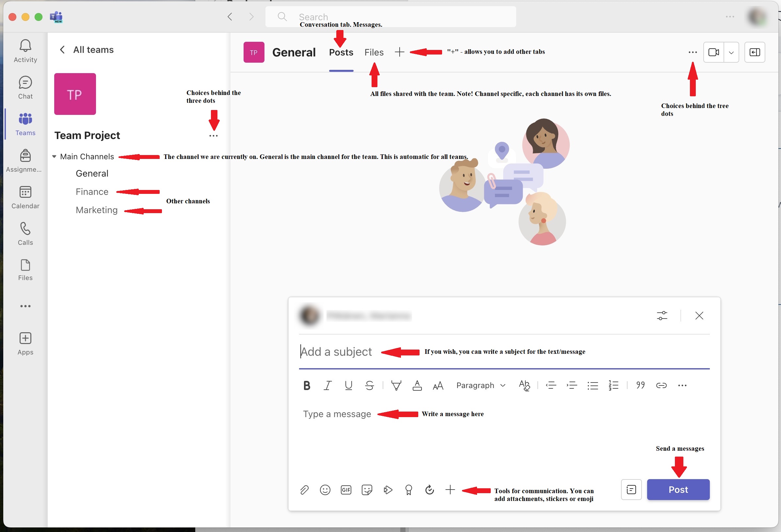Click the attach file paperclip icon
Viewport: 781px width, 532px height.
304,490
